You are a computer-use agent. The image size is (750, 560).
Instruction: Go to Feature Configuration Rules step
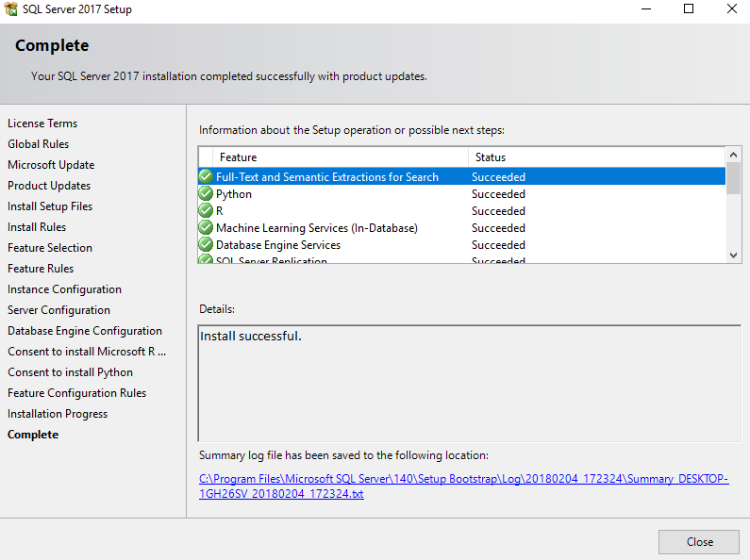(77, 393)
